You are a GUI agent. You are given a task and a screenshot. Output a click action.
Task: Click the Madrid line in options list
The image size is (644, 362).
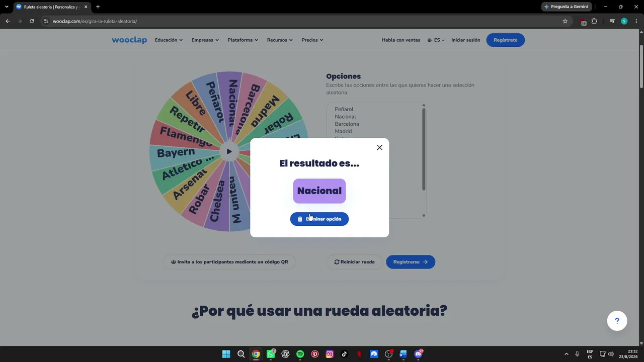pyautogui.click(x=343, y=131)
